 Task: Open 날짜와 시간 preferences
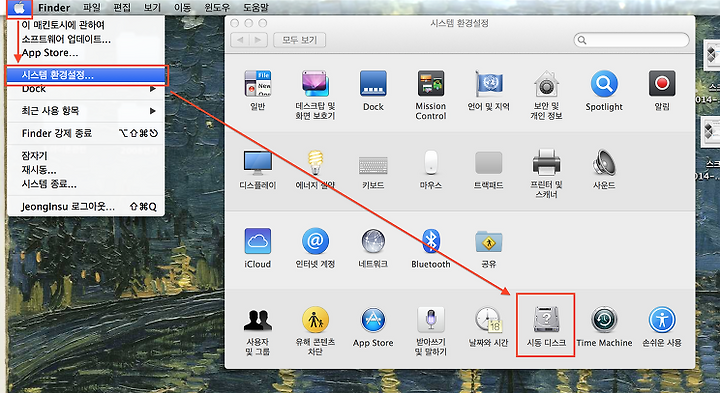point(489,327)
